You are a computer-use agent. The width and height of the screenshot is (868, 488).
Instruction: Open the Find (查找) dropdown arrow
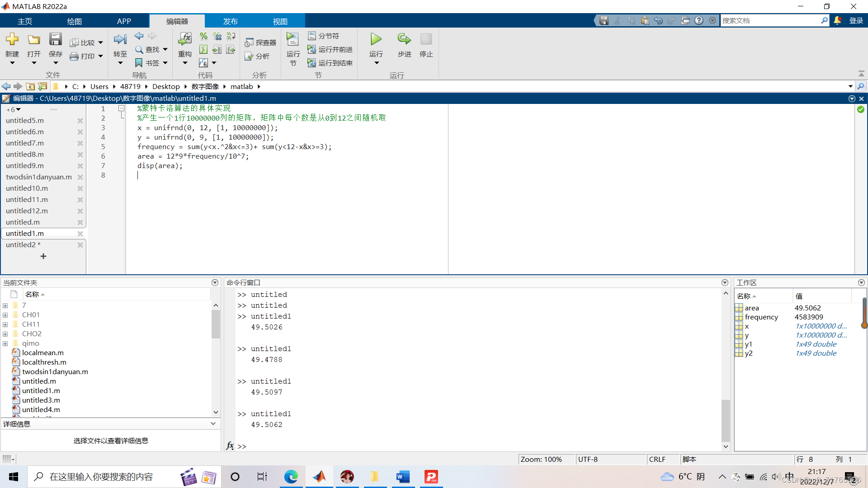pos(165,49)
